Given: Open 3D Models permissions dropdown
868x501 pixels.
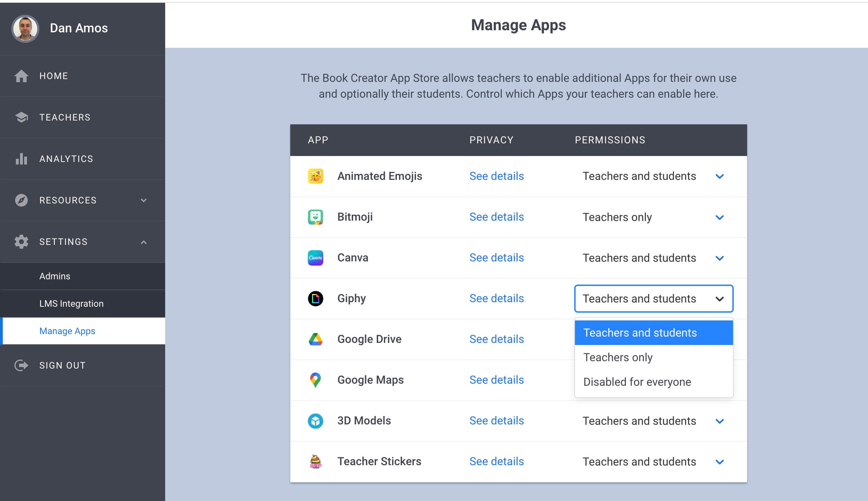Looking at the screenshot, I should [654, 421].
